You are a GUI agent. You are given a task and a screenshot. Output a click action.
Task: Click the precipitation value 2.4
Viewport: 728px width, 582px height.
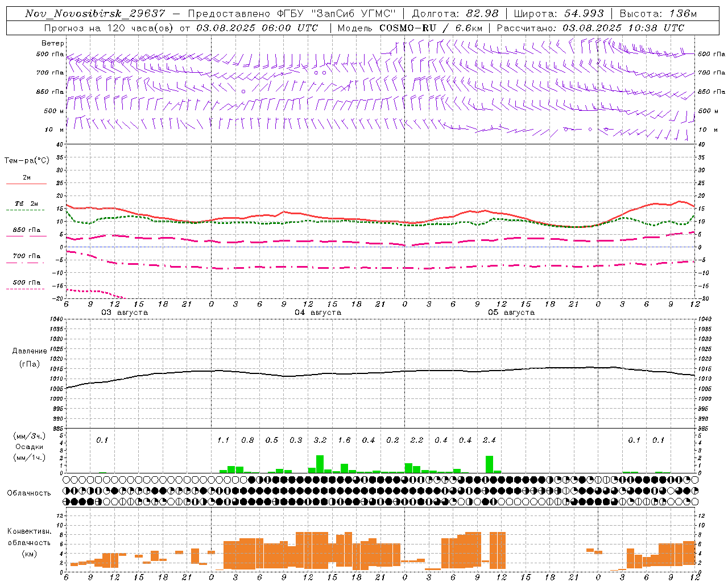[x=489, y=440]
